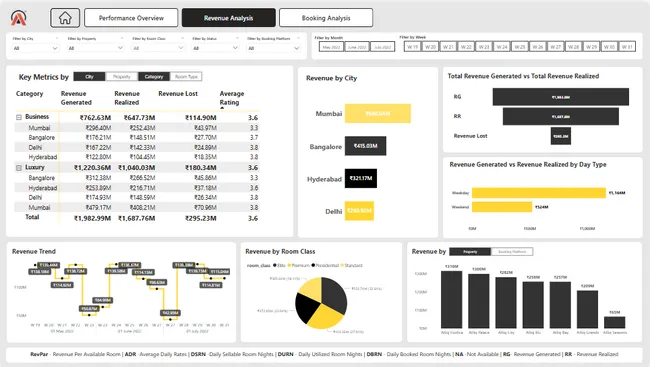
Task: Switch Revenue by chart to Booking Platform
Action: 512,252
